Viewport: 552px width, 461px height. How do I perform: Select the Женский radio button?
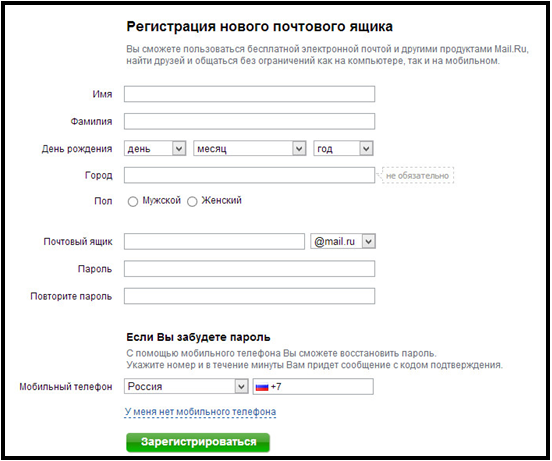tap(192, 202)
